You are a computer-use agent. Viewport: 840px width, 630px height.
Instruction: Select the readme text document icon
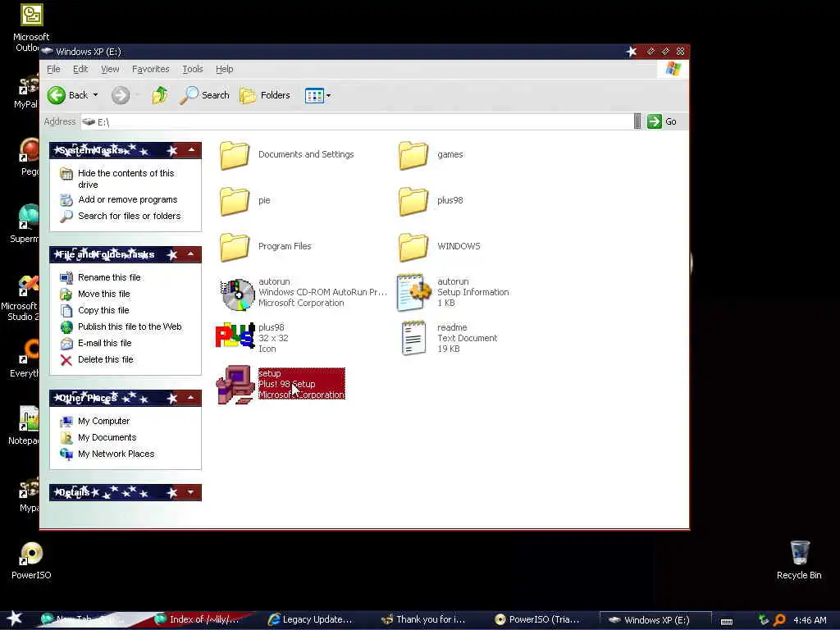pyautogui.click(x=413, y=338)
